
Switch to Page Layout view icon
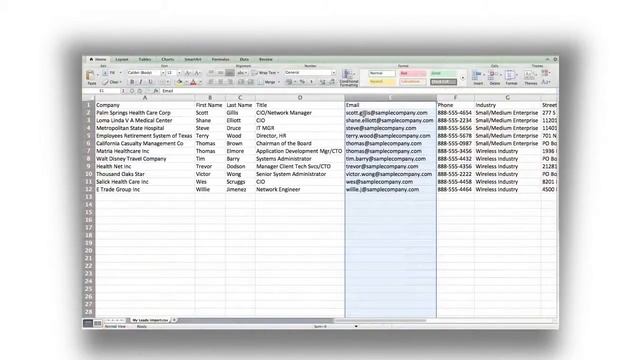tap(98, 323)
